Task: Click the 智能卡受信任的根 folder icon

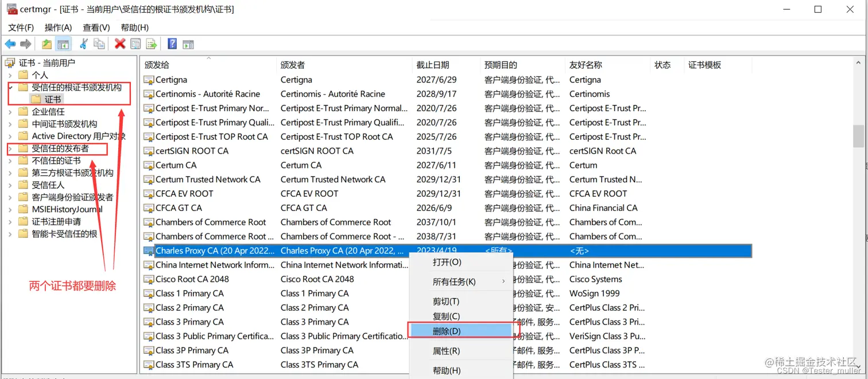Action: (23, 234)
